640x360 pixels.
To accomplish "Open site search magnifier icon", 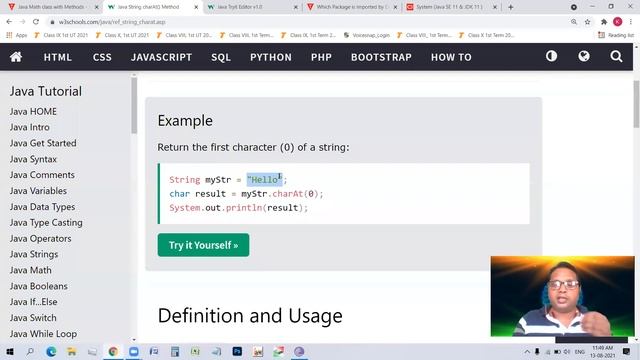I will pyautogui.click(x=616, y=56).
